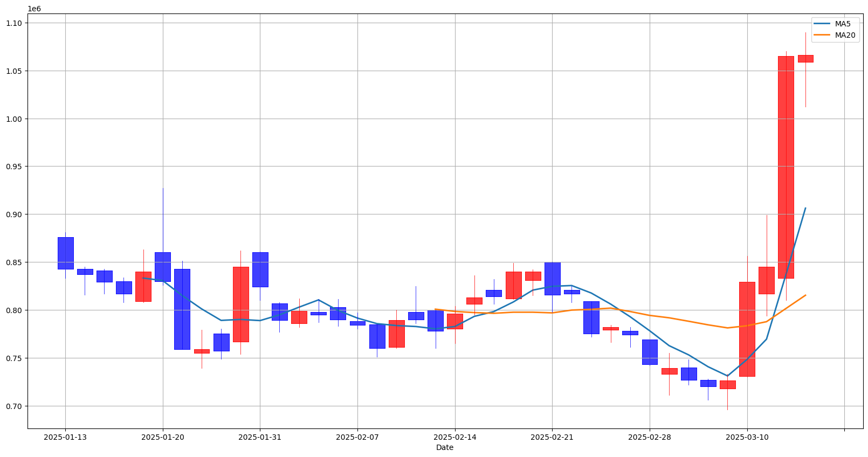Screen dimensions: 868x457
Task: Click the 0.90 y-axis tick label
Action: [15, 214]
